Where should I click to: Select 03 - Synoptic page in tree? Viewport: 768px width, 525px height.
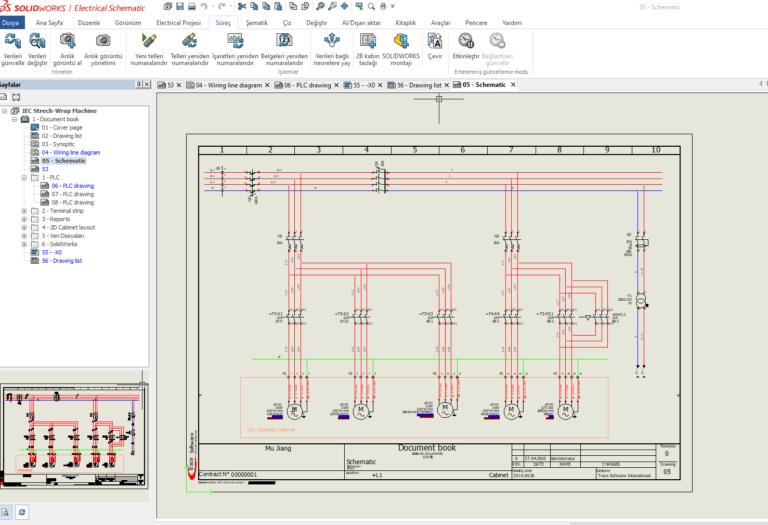58,144
